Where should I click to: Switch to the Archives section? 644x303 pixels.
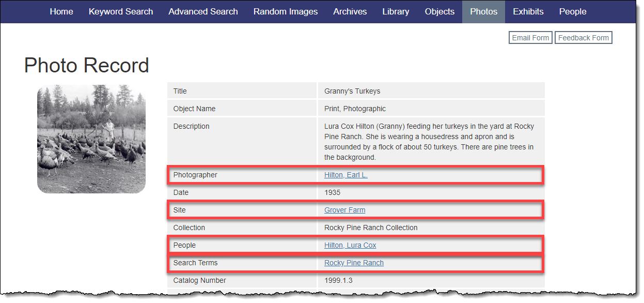[x=350, y=11]
